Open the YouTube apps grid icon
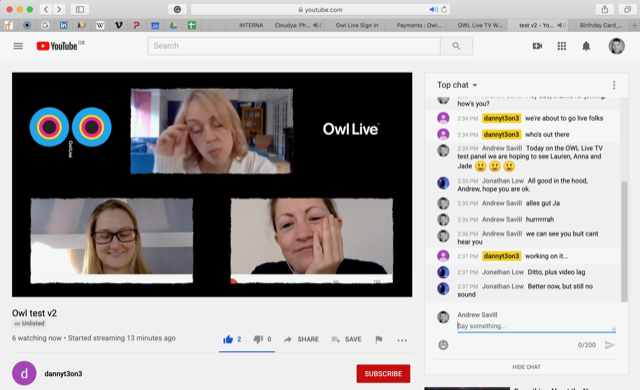This screenshot has height=390, width=640. [x=562, y=46]
